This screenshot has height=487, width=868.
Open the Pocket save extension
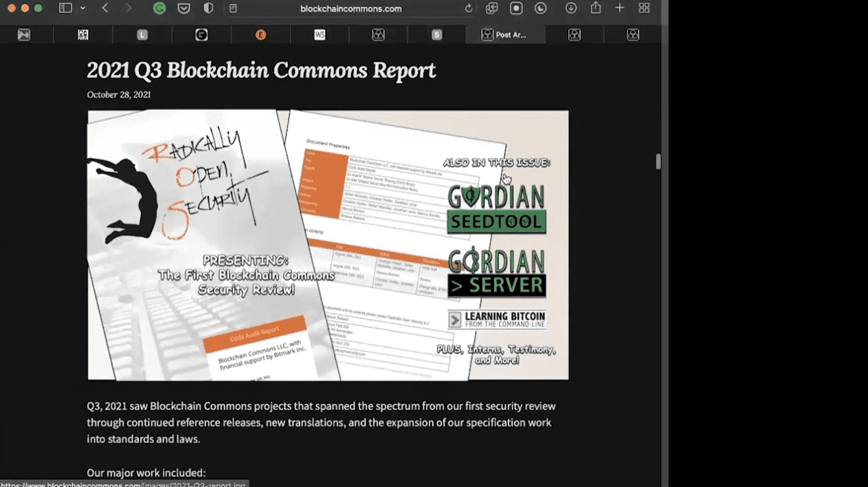183,8
